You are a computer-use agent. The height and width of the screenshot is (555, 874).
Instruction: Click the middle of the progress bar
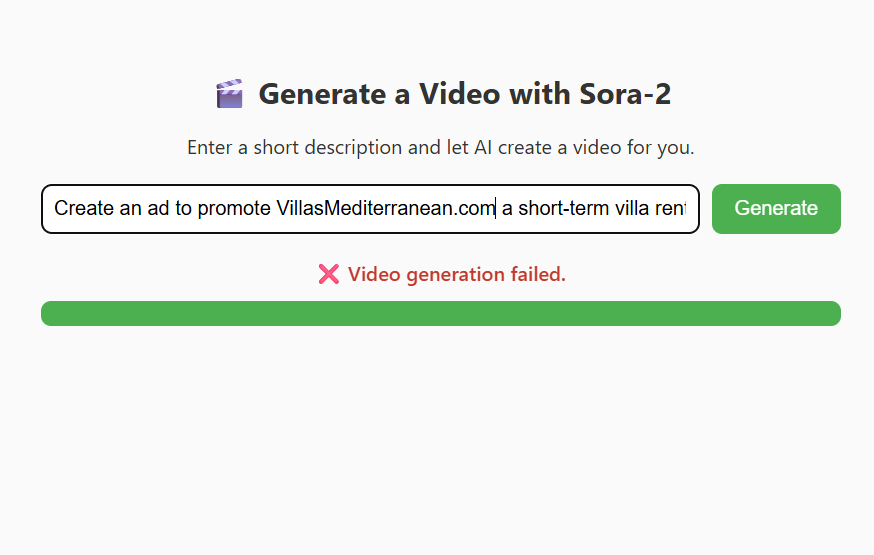pyautogui.click(x=440, y=313)
